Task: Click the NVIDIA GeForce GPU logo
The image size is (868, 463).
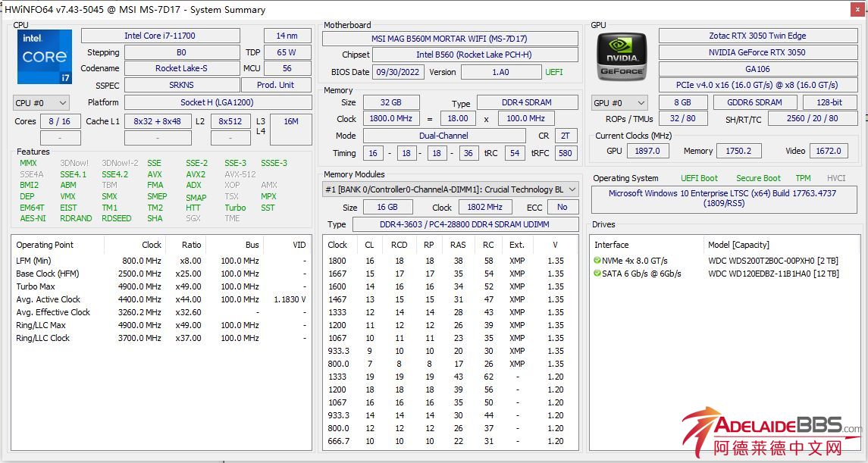Action: [x=622, y=57]
